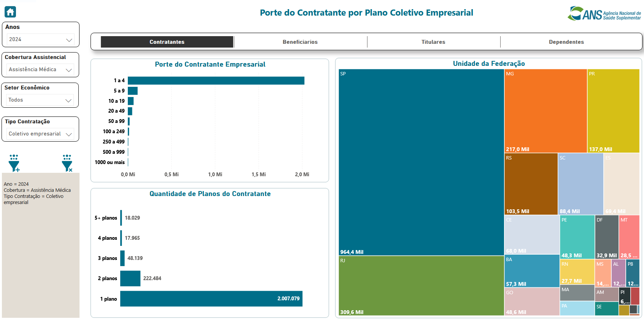Select the Contratantes tab

click(x=167, y=42)
